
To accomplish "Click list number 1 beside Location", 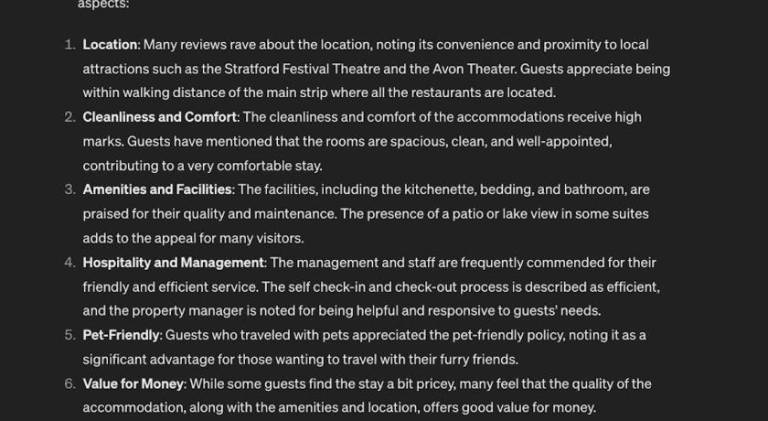I will [x=70, y=45].
